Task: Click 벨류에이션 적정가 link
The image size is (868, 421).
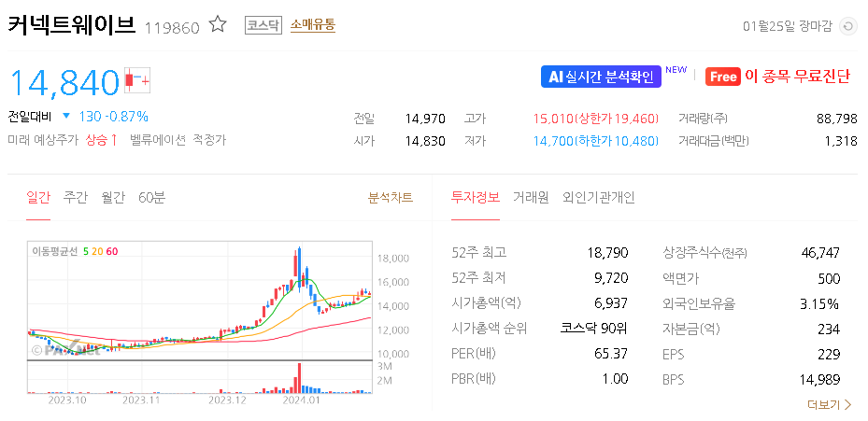Action: [x=178, y=140]
